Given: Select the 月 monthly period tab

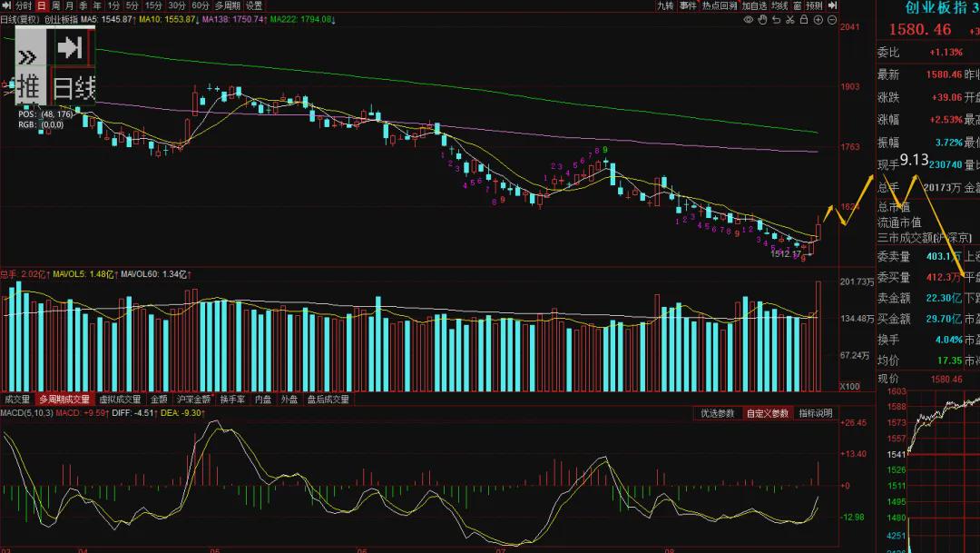Looking at the screenshot, I should pyautogui.click(x=69, y=5).
